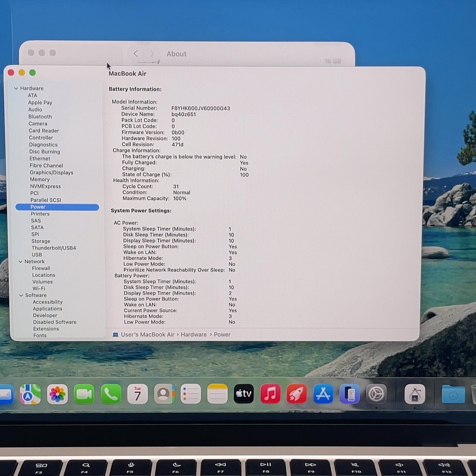
Task: Open the Notes app in the Dock
Action: [x=217, y=394]
